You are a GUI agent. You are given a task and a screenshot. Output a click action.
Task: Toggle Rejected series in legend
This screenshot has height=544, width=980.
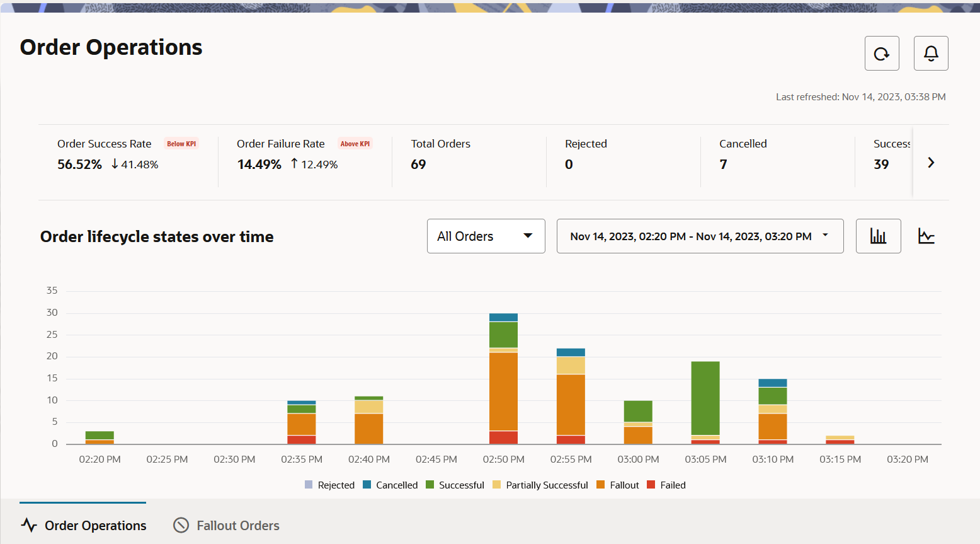click(330, 485)
